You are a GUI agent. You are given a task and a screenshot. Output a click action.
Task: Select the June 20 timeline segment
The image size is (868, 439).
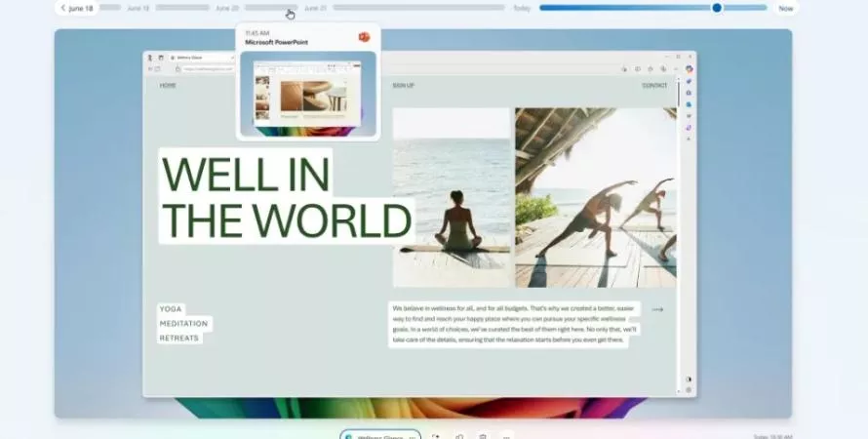click(271, 8)
